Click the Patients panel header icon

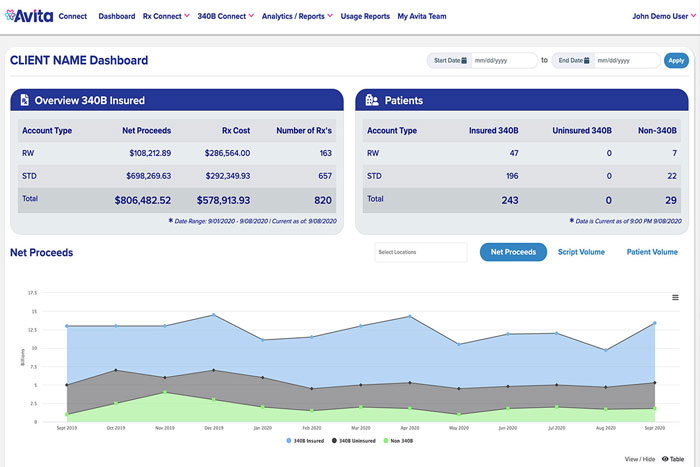(x=372, y=101)
